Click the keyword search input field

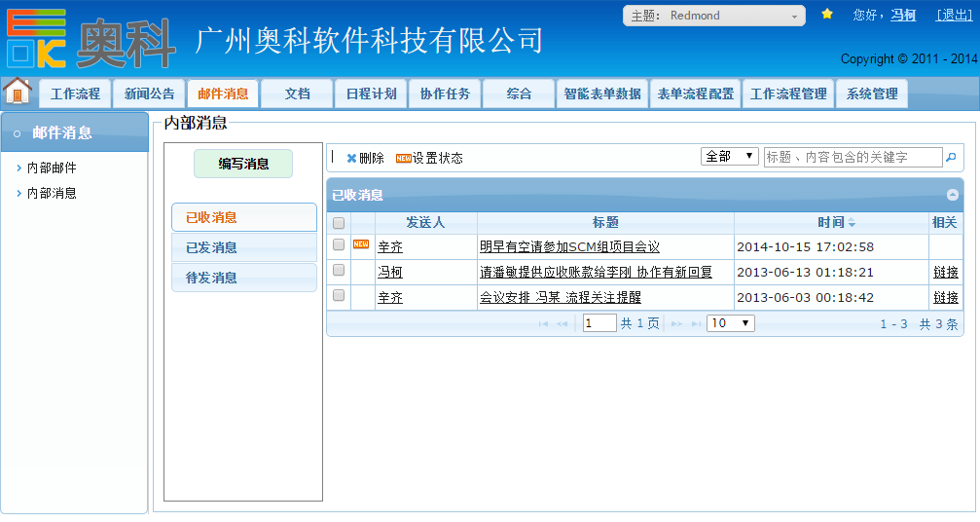(x=852, y=157)
